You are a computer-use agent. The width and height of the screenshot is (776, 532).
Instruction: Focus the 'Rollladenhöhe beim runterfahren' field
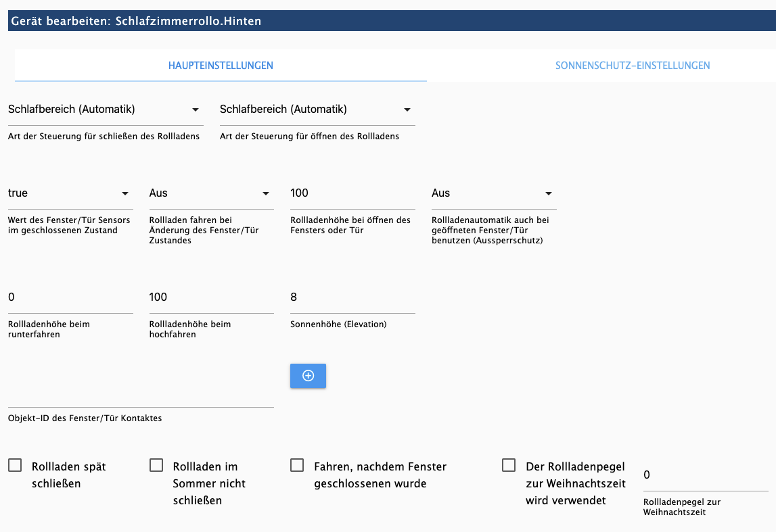70,297
